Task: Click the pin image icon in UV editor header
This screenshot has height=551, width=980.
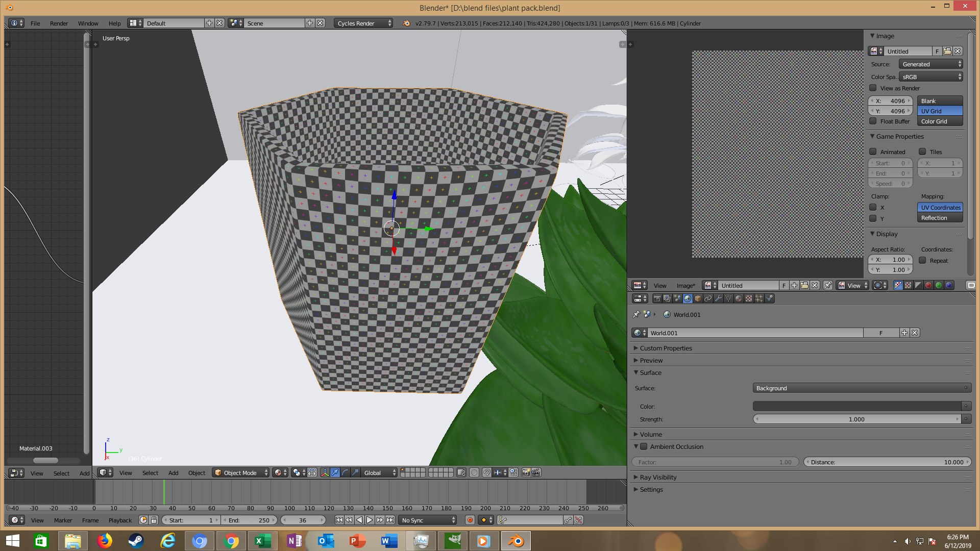Action: tap(827, 285)
